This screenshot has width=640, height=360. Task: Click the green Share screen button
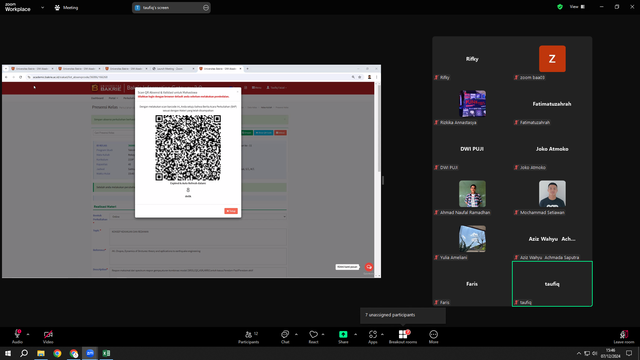343,336
